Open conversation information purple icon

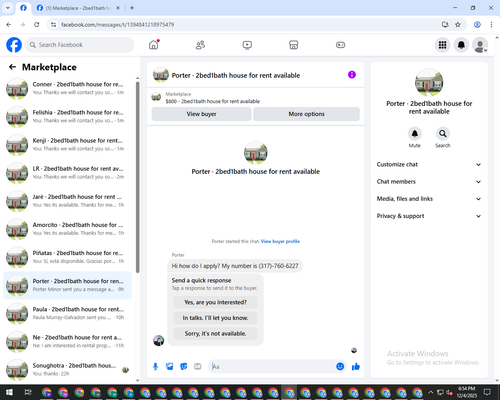click(x=352, y=75)
